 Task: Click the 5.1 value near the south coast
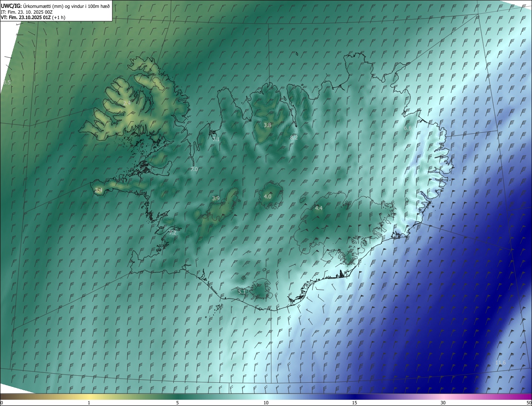(x=242, y=292)
